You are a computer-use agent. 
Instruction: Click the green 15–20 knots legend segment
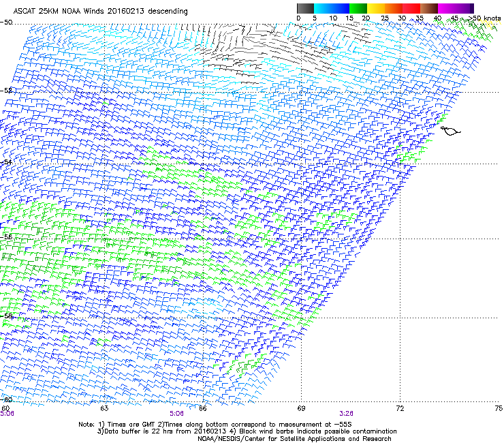pyautogui.click(x=358, y=8)
